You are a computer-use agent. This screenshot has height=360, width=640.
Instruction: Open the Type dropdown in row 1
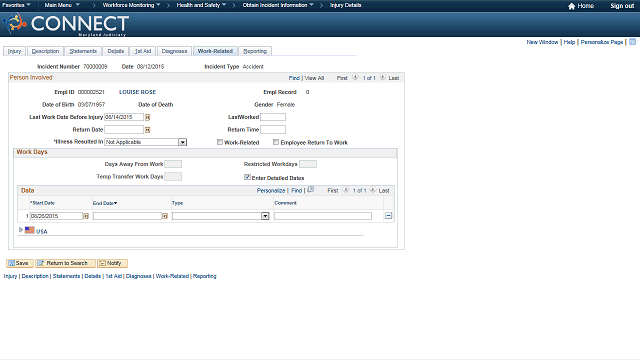[265, 216]
